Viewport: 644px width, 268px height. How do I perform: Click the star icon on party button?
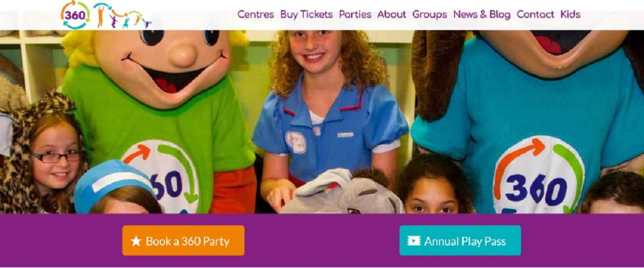pos(136,241)
